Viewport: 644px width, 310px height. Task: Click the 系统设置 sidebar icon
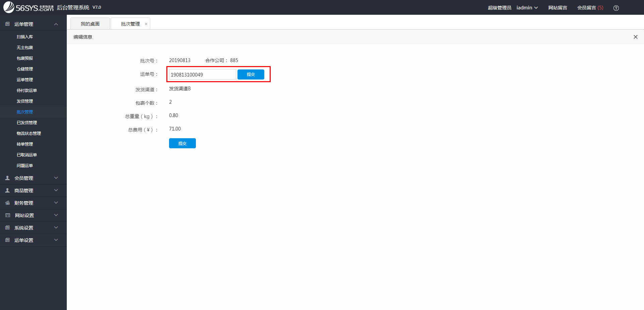pyautogui.click(x=7, y=228)
